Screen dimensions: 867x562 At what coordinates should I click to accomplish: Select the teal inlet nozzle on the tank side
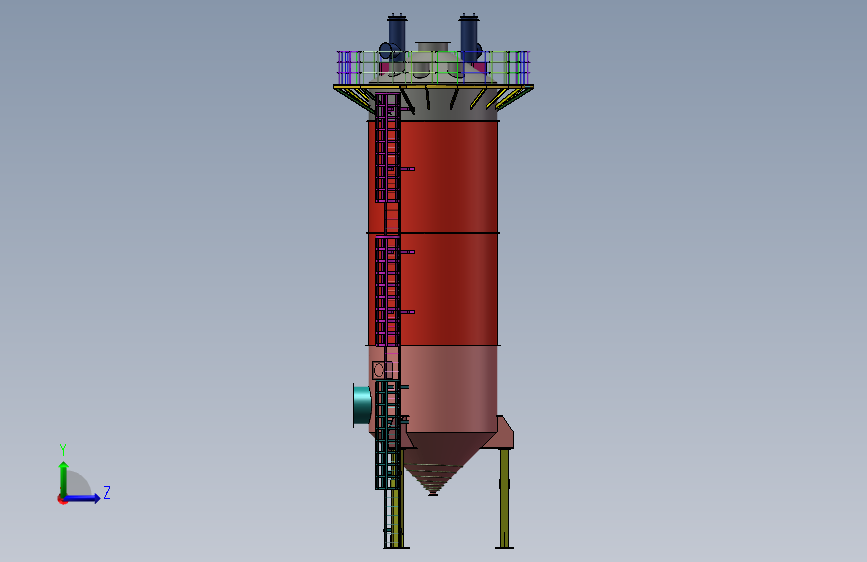pyautogui.click(x=362, y=405)
